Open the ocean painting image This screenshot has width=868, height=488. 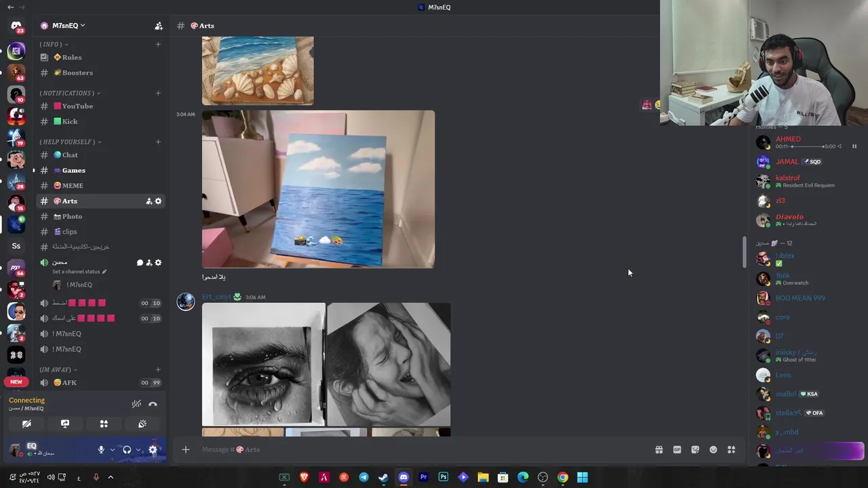click(x=318, y=189)
